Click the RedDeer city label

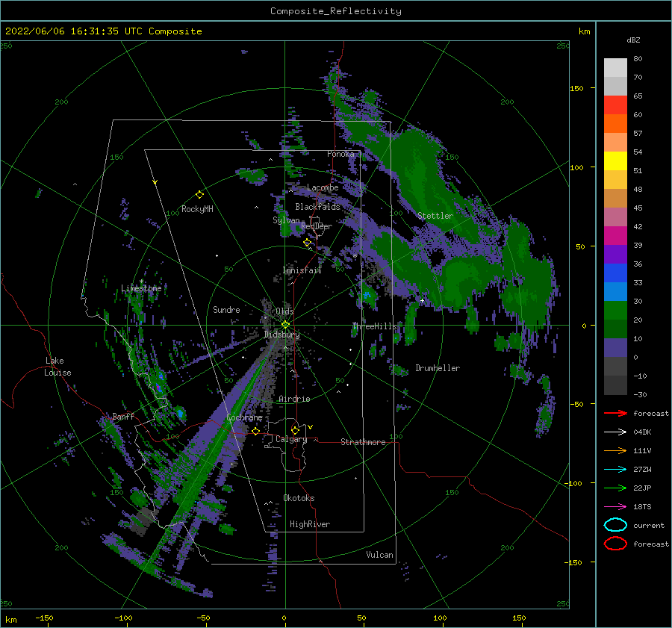click(x=317, y=226)
